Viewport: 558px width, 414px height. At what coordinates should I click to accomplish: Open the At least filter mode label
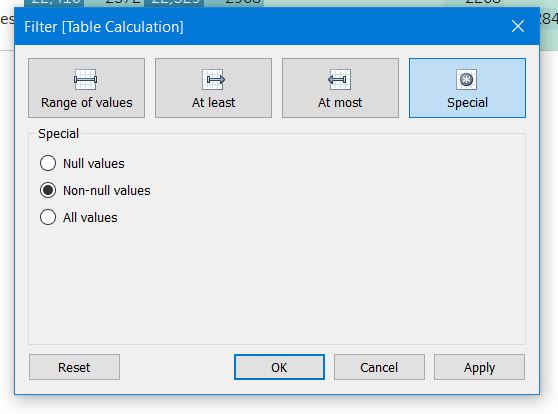coord(214,103)
